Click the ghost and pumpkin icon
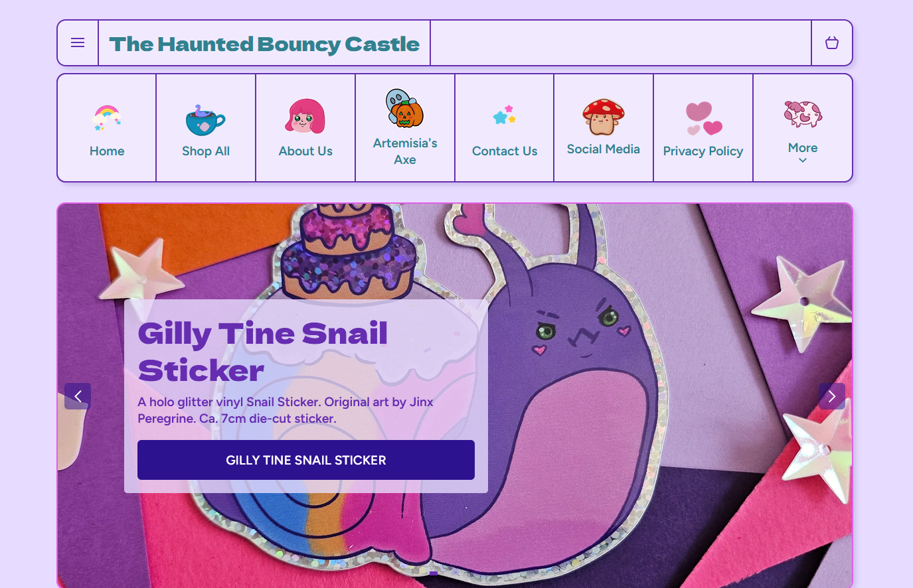Viewport: 913px width, 588px height. point(404,108)
